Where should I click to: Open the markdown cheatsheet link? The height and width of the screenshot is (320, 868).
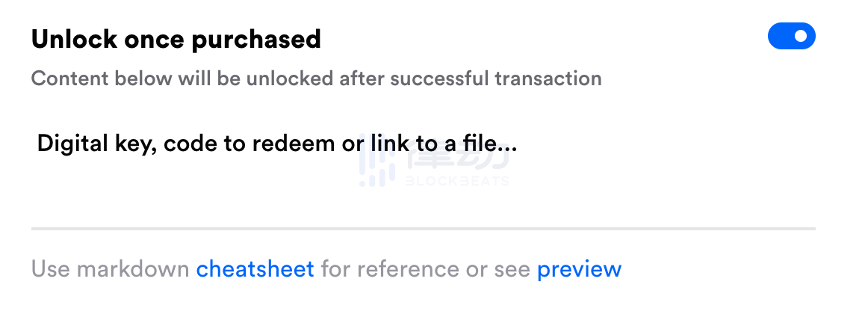tap(255, 269)
